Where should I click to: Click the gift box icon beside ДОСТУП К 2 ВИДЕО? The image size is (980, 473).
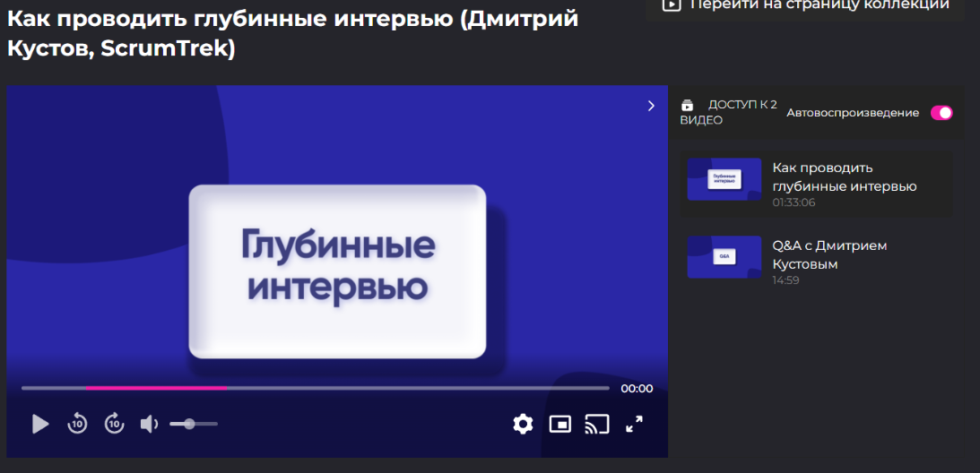pos(688,105)
